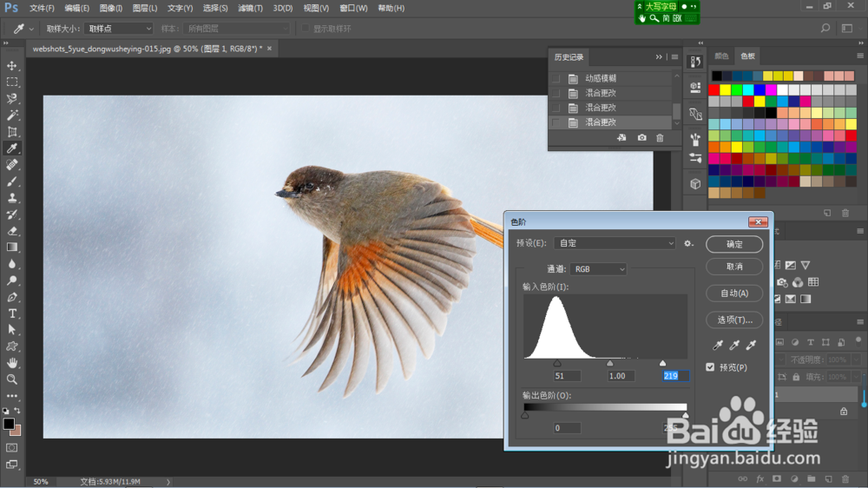The width and height of the screenshot is (868, 488).
Task: Toggle Show Sampling Ring checkbox
Action: point(305,29)
